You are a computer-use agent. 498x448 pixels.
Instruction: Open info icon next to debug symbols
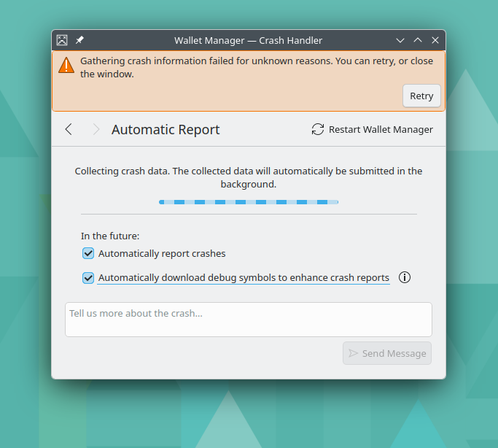405,277
